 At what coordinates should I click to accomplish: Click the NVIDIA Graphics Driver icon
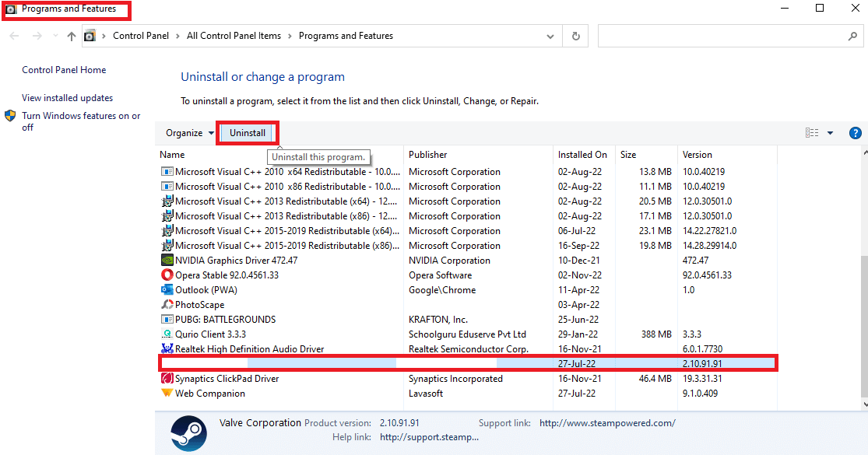click(168, 260)
